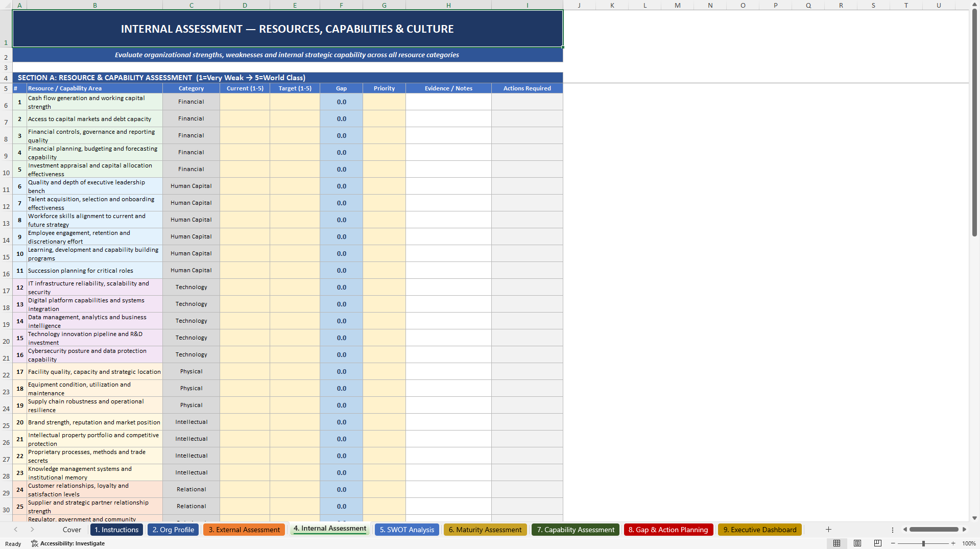Select the Target (1-5) header cell
This screenshot has width=980, height=549.
(295, 88)
